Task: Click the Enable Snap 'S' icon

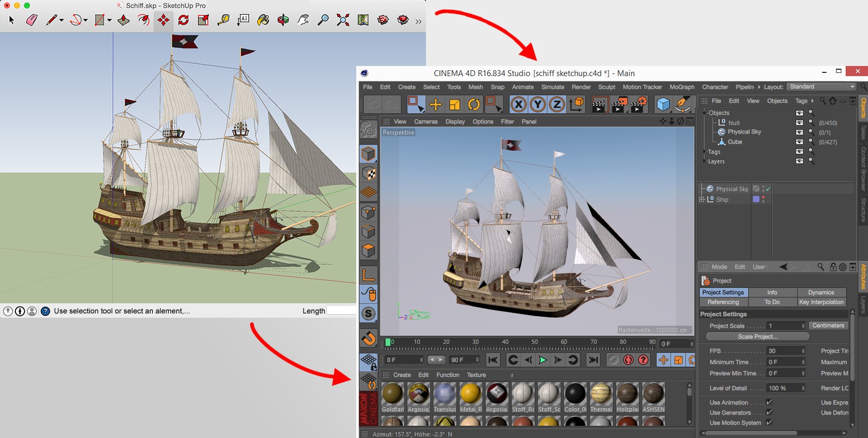Action: coord(369,314)
